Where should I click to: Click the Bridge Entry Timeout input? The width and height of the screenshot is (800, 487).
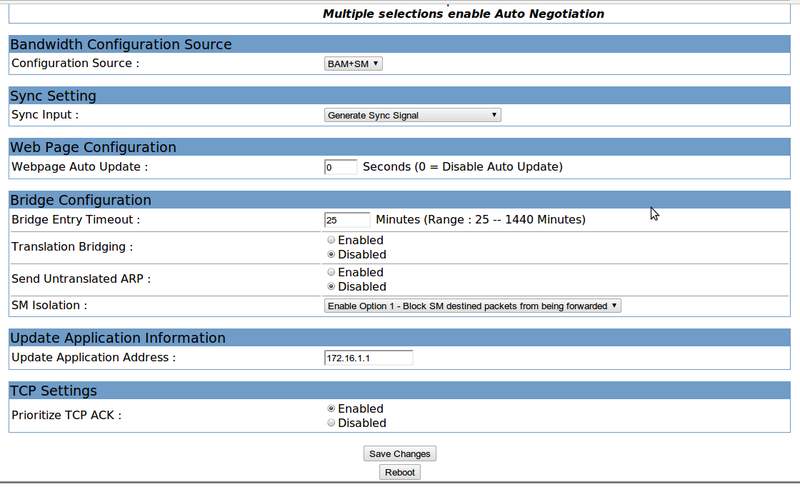click(x=346, y=219)
